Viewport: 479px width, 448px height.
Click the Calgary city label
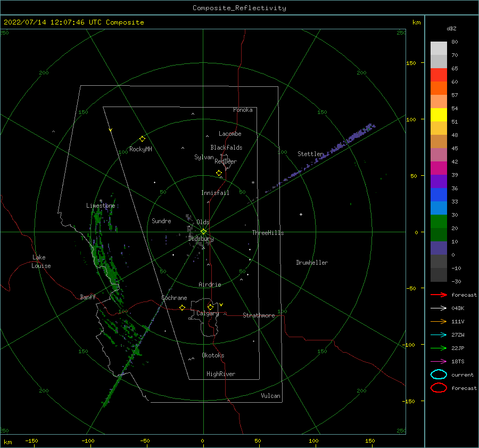[208, 313]
